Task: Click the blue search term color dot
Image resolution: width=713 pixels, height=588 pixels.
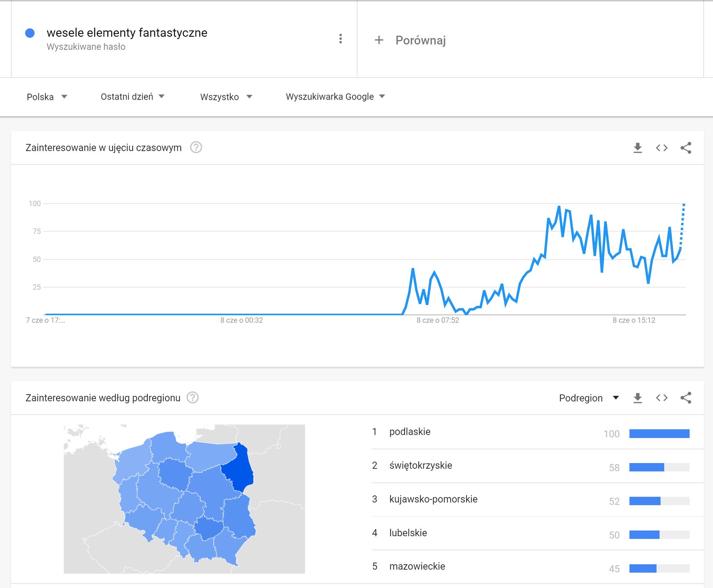Action: (x=30, y=33)
